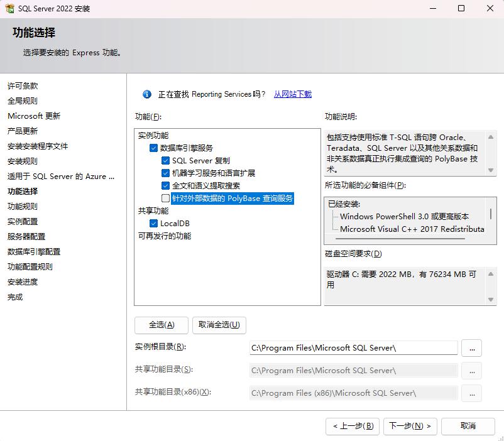
Task: Click the 从网站下载 link
Action: pyautogui.click(x=292, y=94)
